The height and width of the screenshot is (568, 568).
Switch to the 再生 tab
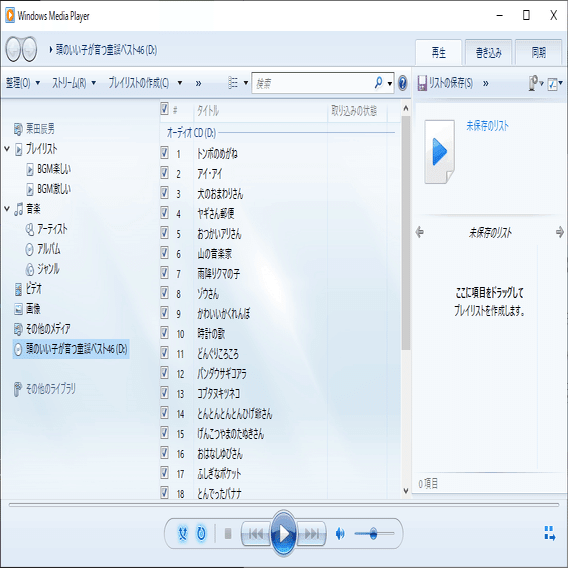pyautogui.click(x=438, y=53)
